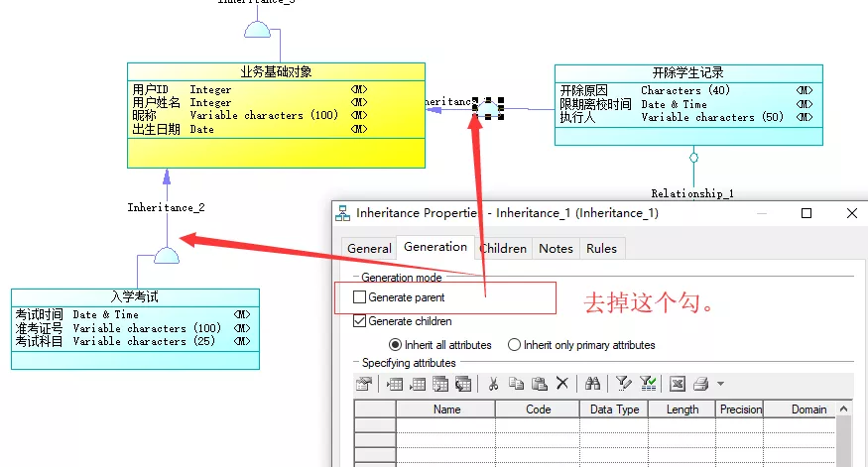Image resolution: width=868 pixels, height=467 pixels.
Task: Click the Domain column header
Action: [x=800, y=409]
